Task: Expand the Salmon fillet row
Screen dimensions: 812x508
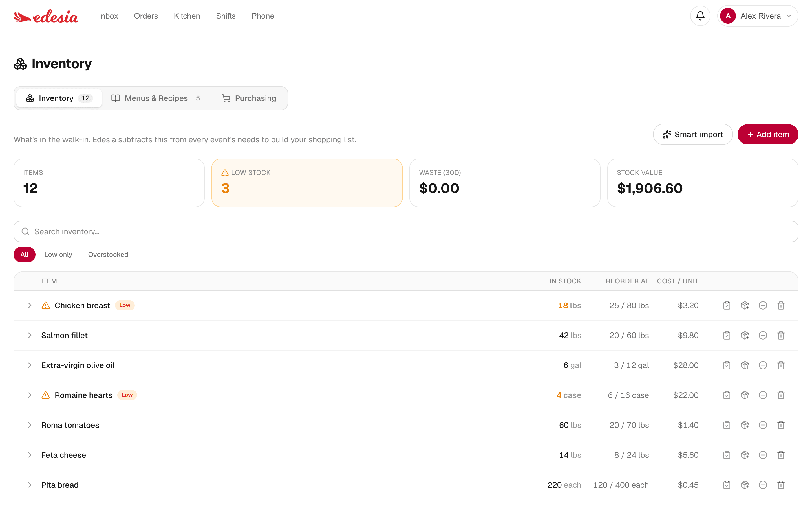Action: point(30,335)
